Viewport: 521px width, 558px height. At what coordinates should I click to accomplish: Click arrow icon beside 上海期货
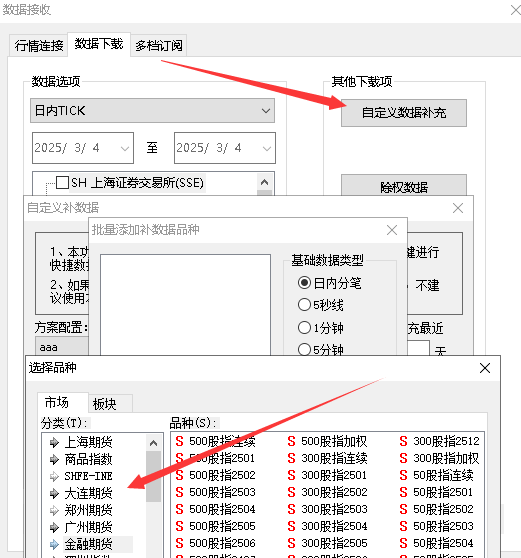(x=54, y=442)
